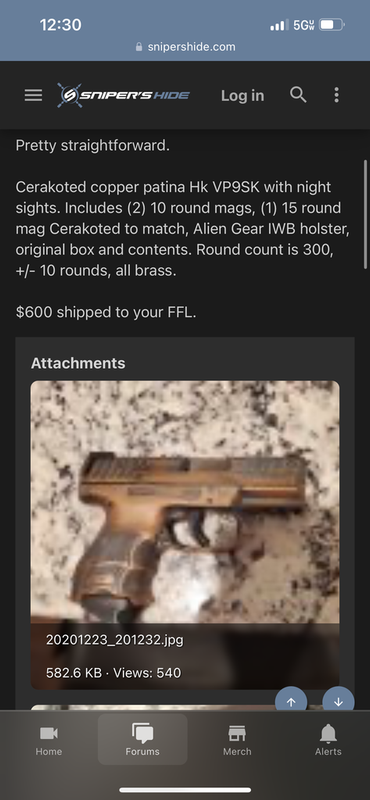Image resolution: width=370 pixels, height=800 pixels.
Task: Open the three-dot more options menu
Action: 336,95
